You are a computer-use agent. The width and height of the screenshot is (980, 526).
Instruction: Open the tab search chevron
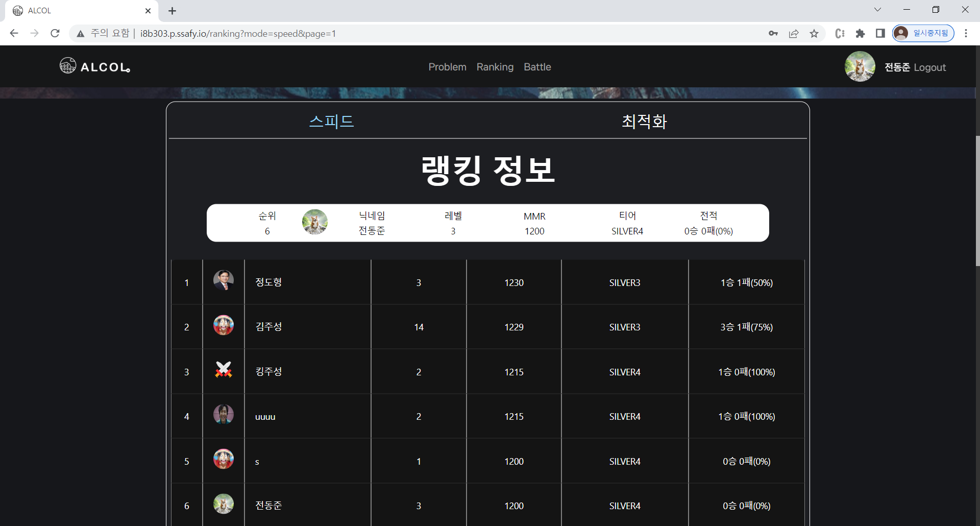pyautogui.click(x=877, y=10)
